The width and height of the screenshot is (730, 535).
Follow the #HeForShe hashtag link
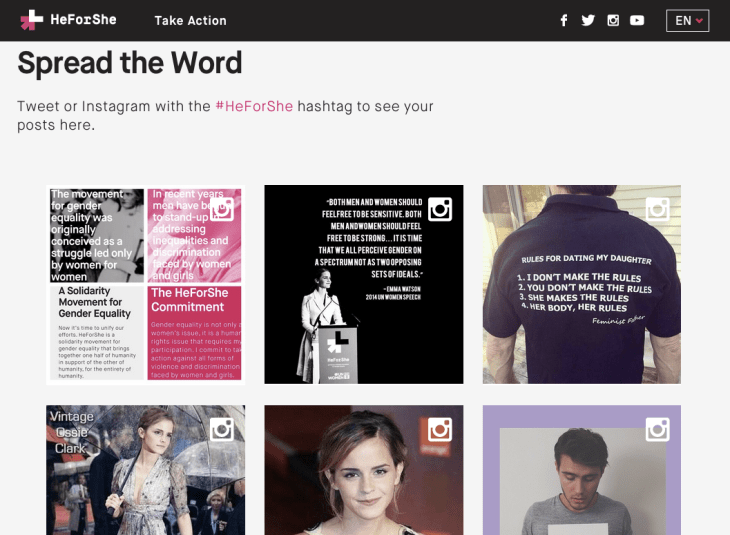tap(254, 106)
